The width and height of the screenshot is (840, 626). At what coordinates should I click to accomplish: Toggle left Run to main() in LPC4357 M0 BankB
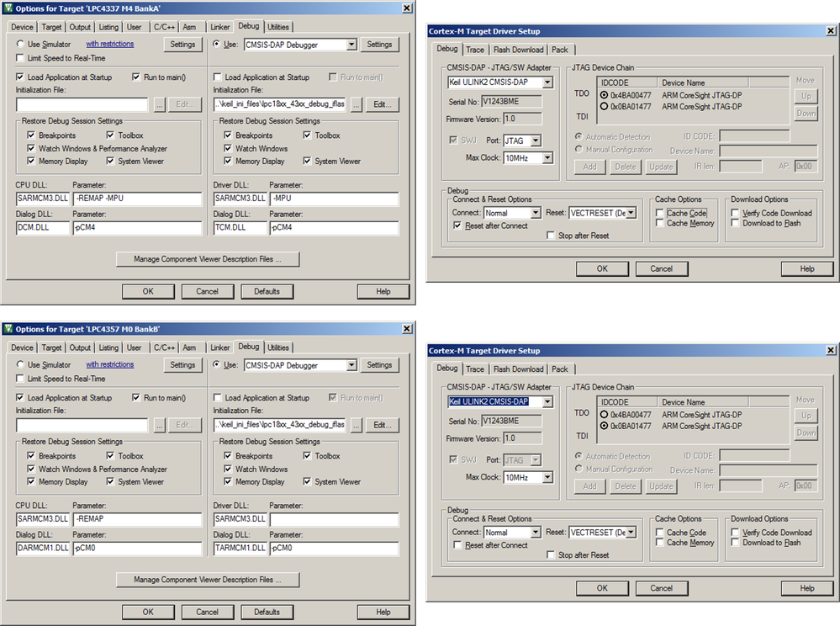point(136,398)
